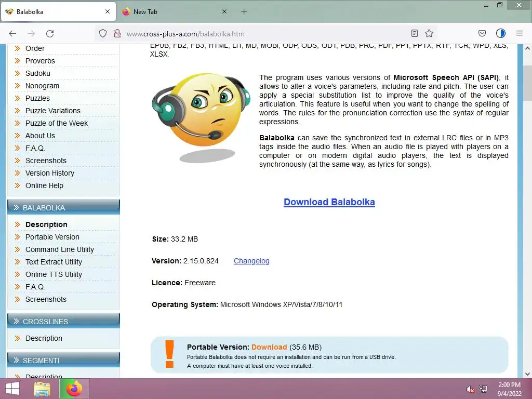This screenshot has height=399, width=532.
Task: Open the network tray icon
Action: 483,389
